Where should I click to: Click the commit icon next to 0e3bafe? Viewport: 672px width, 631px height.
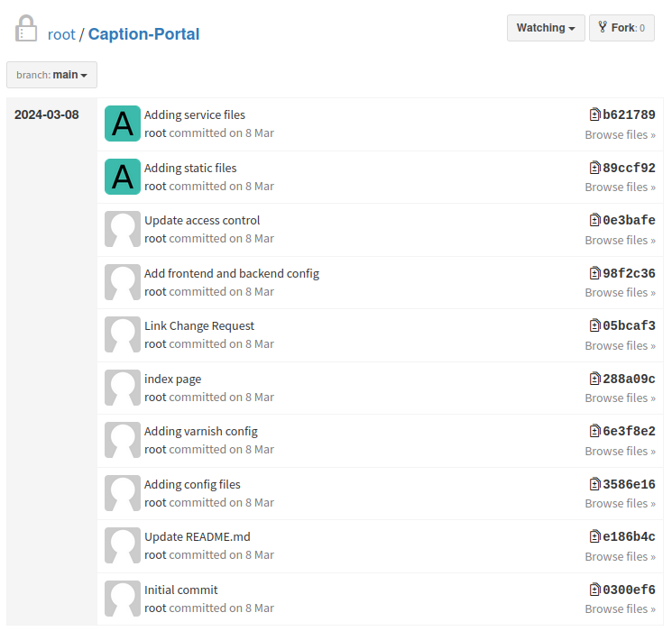(594, 220)
